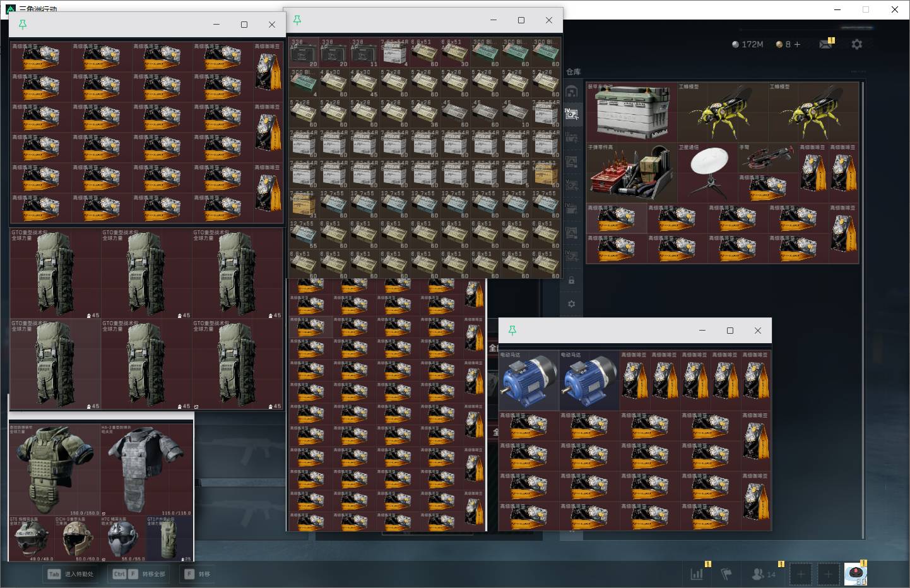
Task: Toggle pin on the electric motor window
Action: pyautogui.click(x=512, y=331)
